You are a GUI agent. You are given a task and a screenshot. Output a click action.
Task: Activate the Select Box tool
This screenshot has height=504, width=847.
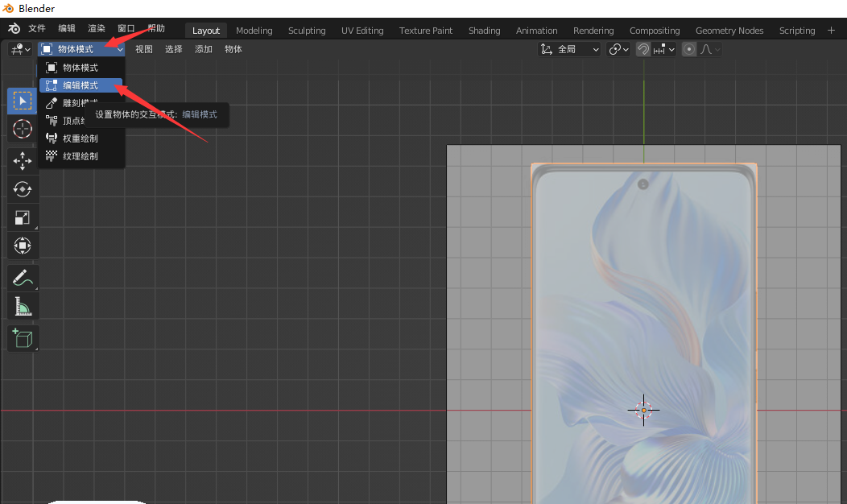23,101
